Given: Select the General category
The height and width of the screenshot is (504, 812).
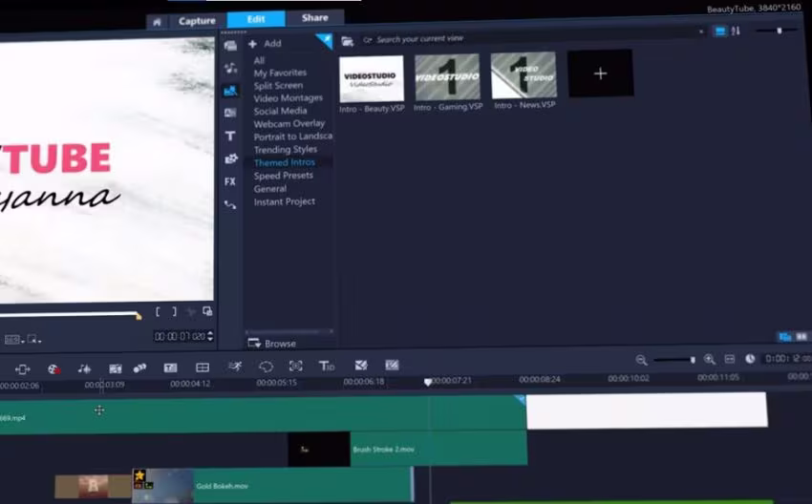Looking at the screenshot, I should click(269, 189).
